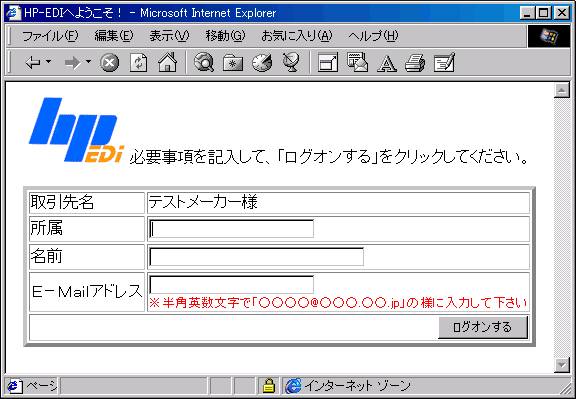Click the Print toolbar icon
Viewport: 576px width, 399px height.
tap(415, 63)
